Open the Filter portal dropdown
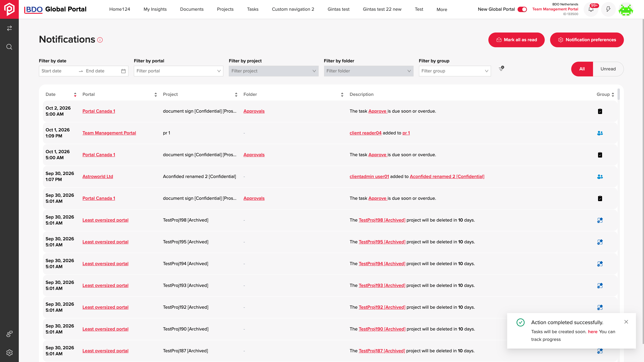Viewport: 644px width, 362px height. (x=178, y=71)
